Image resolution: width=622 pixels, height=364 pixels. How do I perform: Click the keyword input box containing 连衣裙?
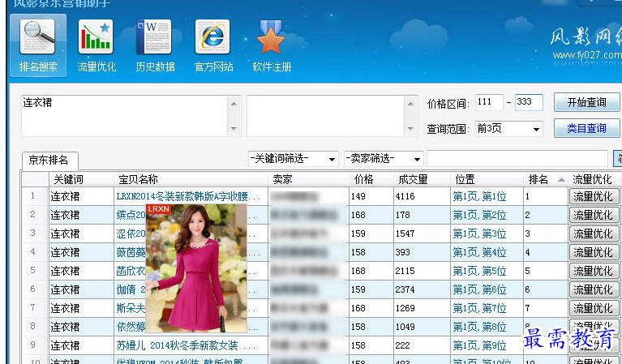(131, 116)
